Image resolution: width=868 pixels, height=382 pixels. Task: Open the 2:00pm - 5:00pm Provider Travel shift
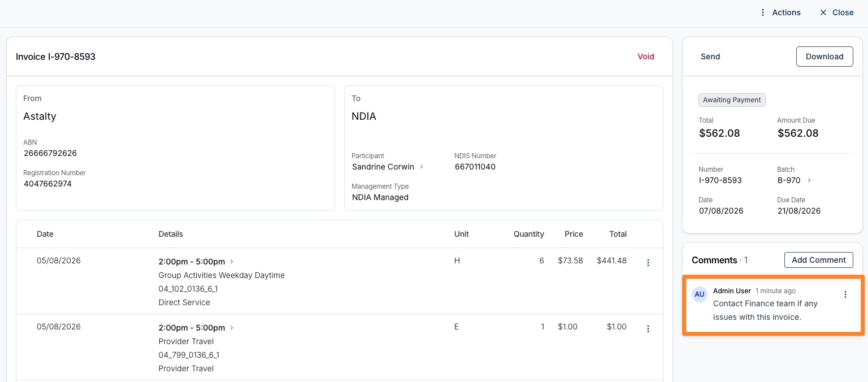pos(192,328)
